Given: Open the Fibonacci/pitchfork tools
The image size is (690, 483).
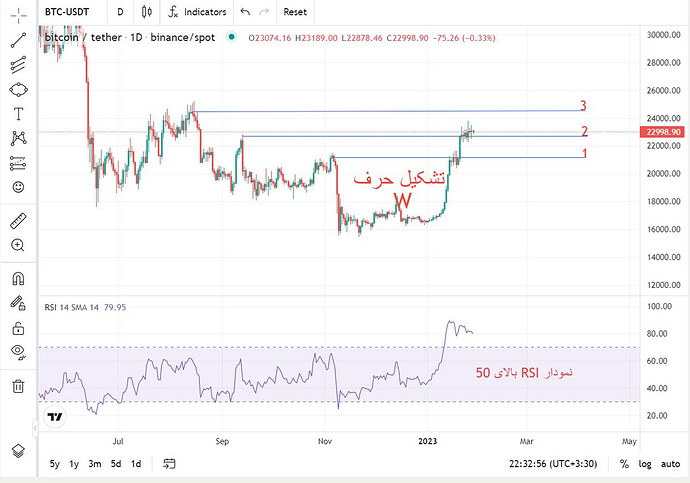Looking at the screenshot, I should 18,65.
